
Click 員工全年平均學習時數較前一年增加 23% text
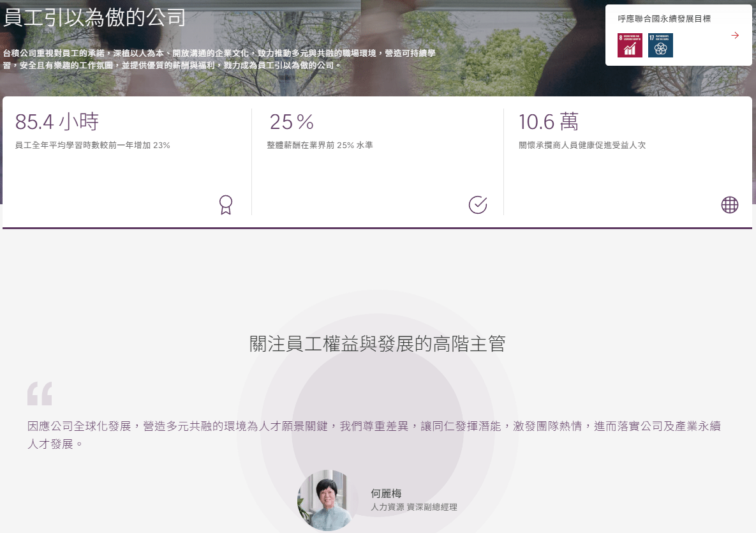point(93,145)
